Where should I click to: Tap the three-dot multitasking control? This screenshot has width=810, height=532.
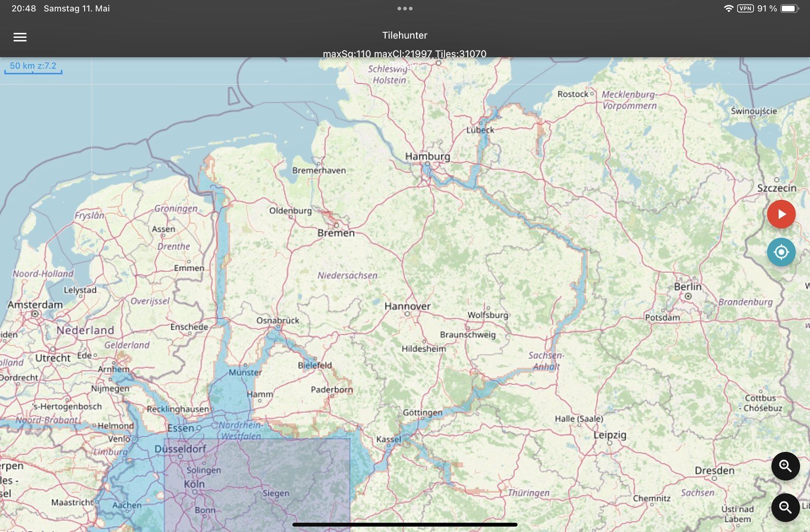click(404, 9)
